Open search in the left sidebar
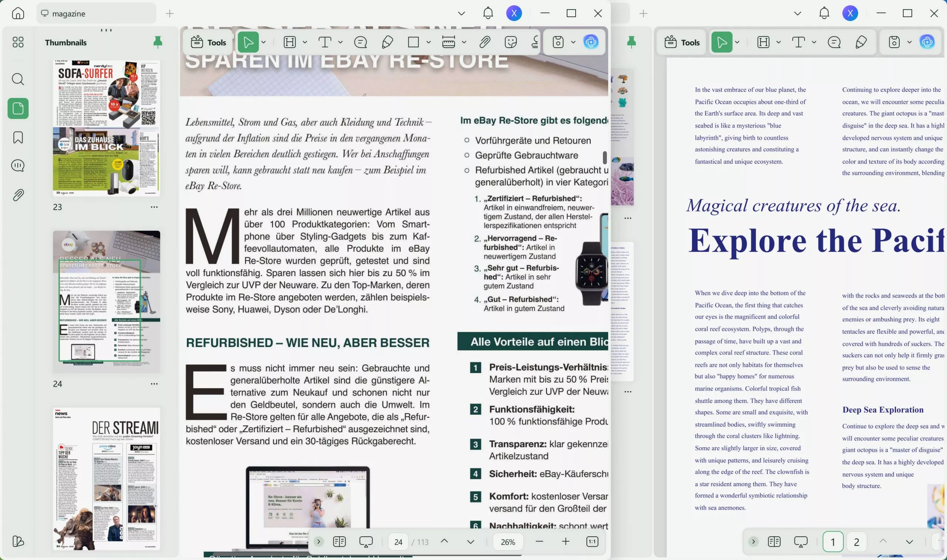 pyautogui.click(x=17, y=79)
